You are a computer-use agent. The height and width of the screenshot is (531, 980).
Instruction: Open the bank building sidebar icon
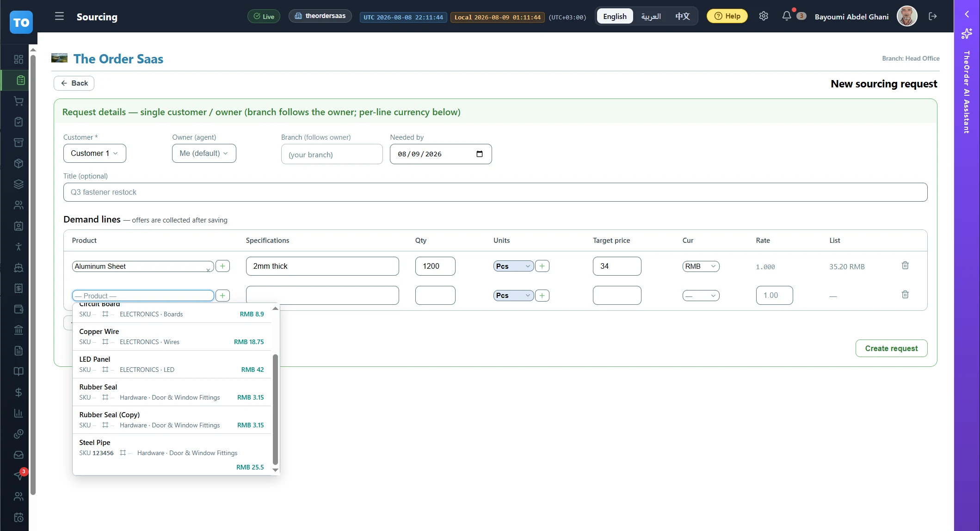(18, 330)
